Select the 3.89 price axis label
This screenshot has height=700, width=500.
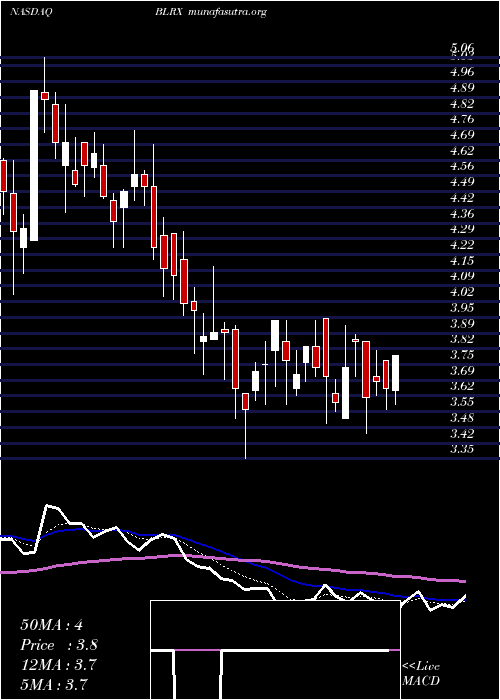[461, 323]
